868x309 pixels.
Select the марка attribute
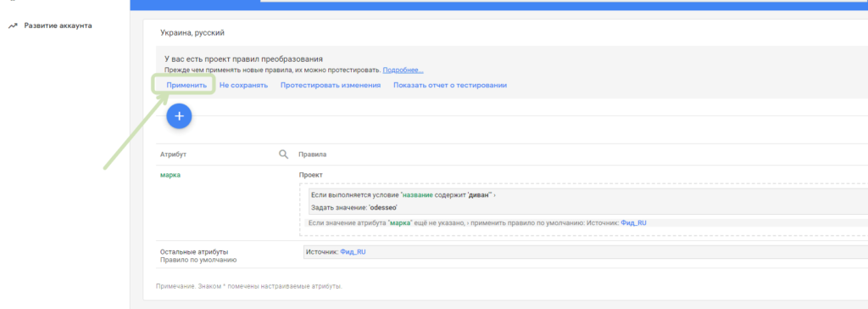(x=170, y=175)
